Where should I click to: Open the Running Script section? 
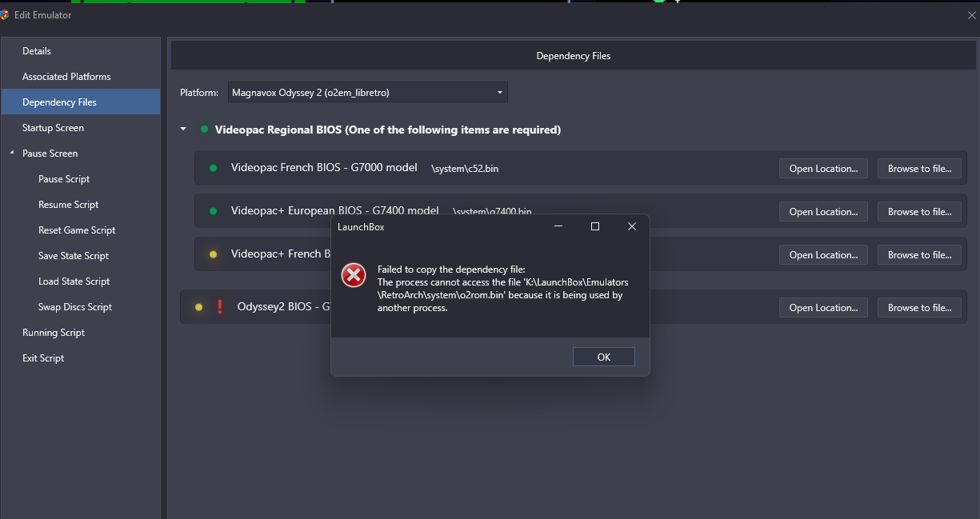pyautogui.click(x=54, y=333)
